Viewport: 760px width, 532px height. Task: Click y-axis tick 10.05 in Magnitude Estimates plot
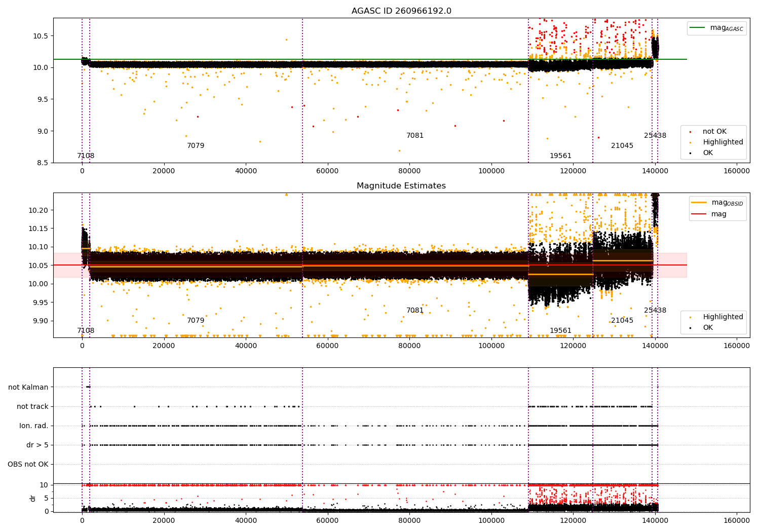(x=39, y=265)
